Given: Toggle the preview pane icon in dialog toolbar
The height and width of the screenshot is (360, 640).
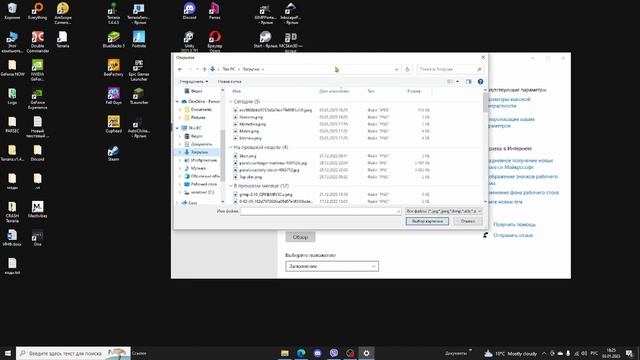Looking at the screenshot, I should [468, 82].
